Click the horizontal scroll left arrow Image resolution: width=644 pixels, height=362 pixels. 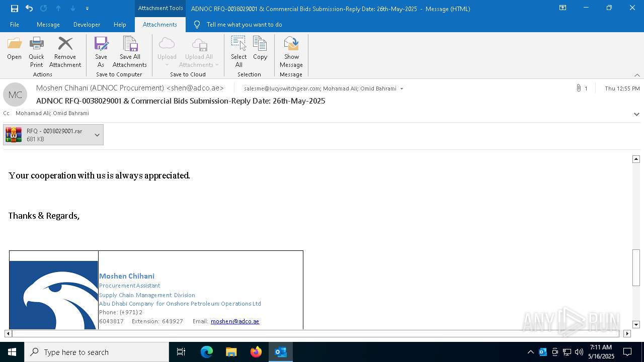8,333
